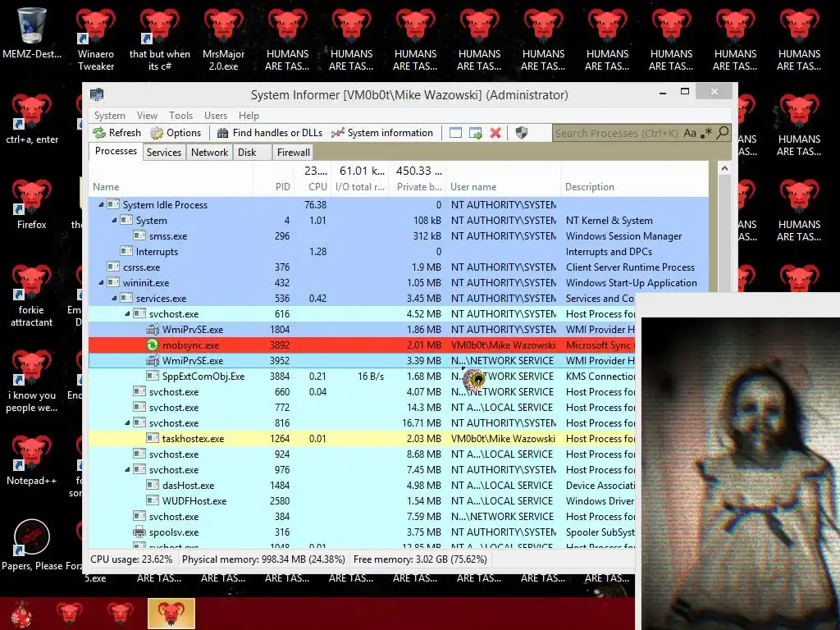Viewport: 840px width, 630px height.
Task: Open Find handles or DLLs
Action: (x=270, y=133)
